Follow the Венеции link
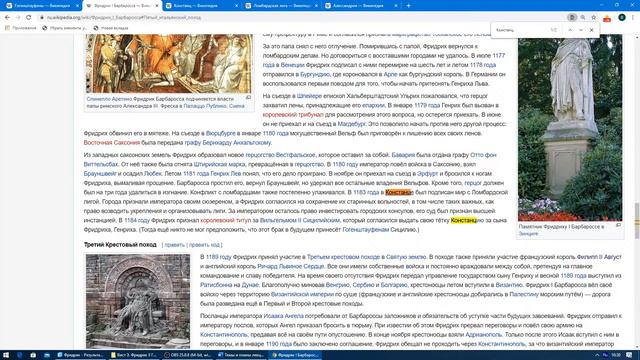The height and width of the screenshot is (360, 640). point(292,65)
